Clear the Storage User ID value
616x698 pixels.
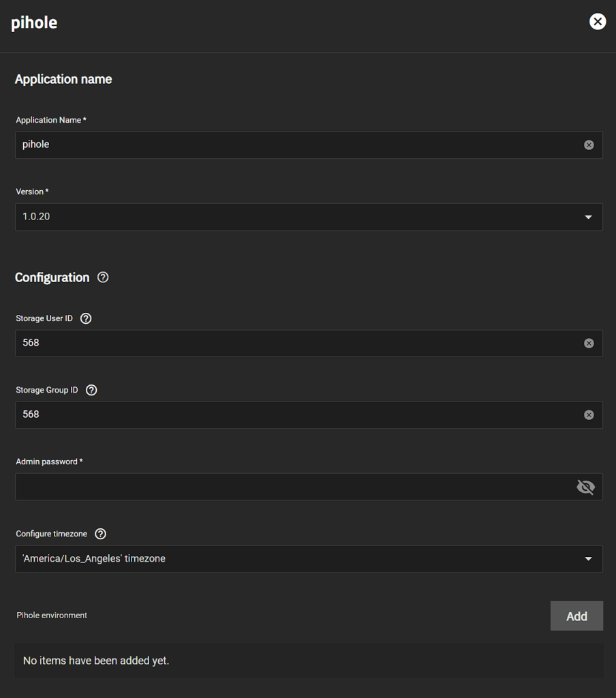[x=589, y=344]
